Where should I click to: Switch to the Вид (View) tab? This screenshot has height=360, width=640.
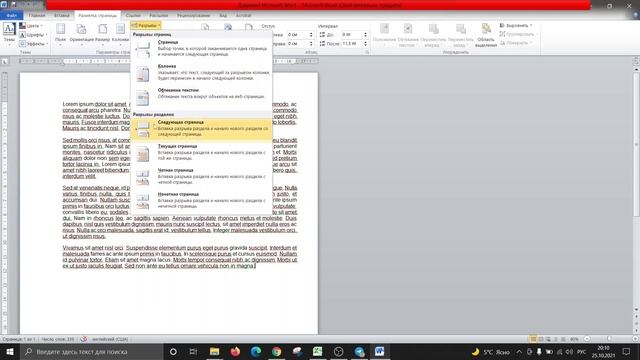coord(223,15)
